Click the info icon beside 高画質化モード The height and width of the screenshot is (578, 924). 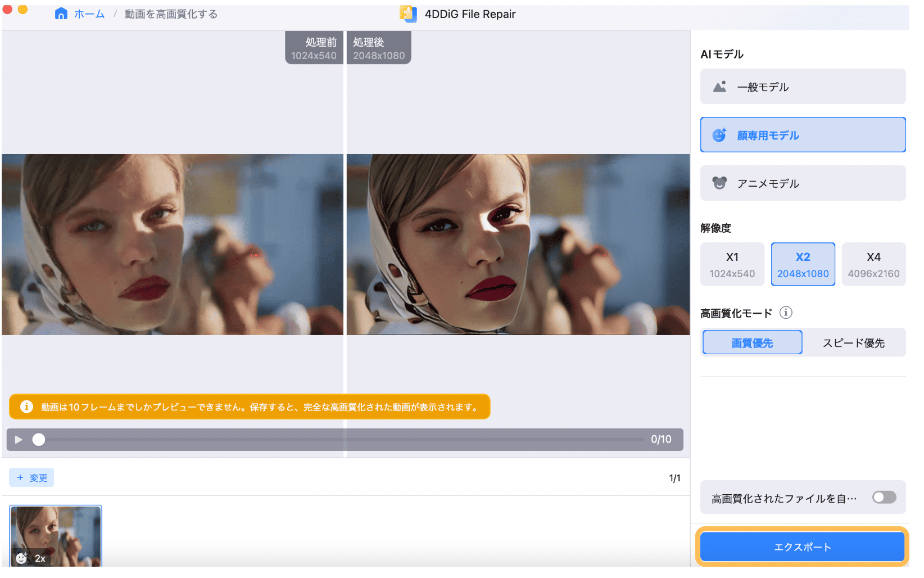click(786, 313)
